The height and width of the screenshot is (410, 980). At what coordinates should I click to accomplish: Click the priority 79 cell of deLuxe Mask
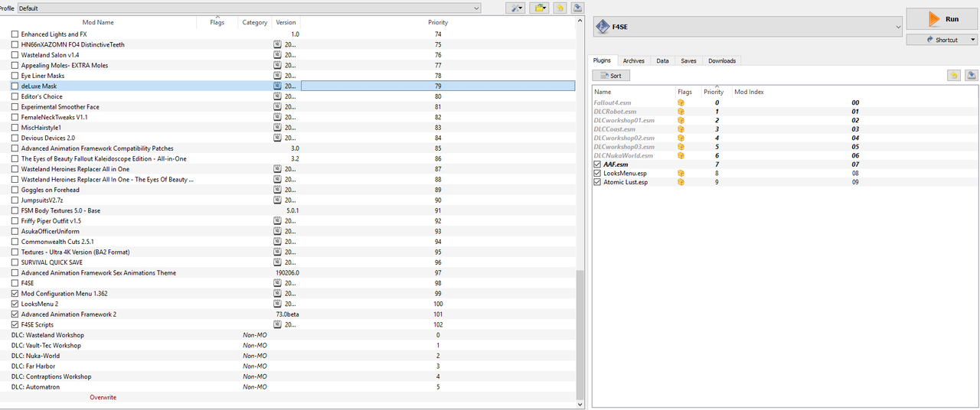(438, 86)
